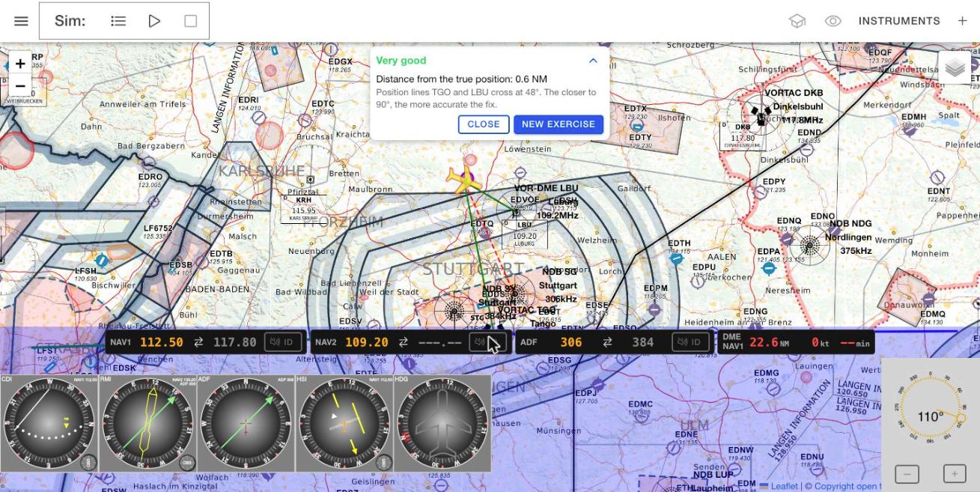Zoom in on the map

[x=20, y=63]
